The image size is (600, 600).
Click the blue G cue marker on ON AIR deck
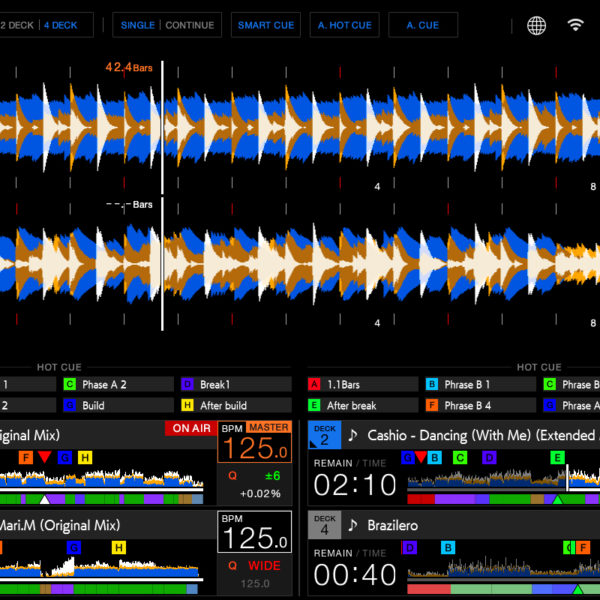pyautogui.click(x=65, y=457)
